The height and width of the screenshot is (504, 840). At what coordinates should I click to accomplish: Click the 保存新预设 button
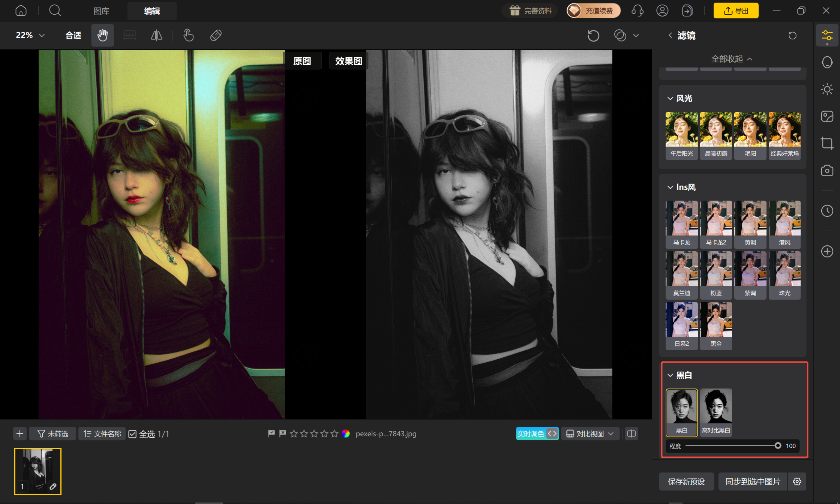pyautogui.click(x=686, y=481)
